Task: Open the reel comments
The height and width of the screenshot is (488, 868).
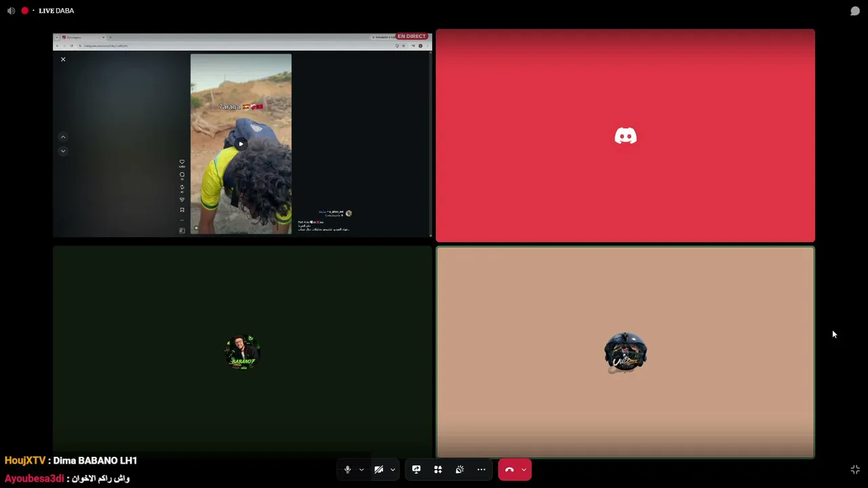Action: [x=182, y=175]
